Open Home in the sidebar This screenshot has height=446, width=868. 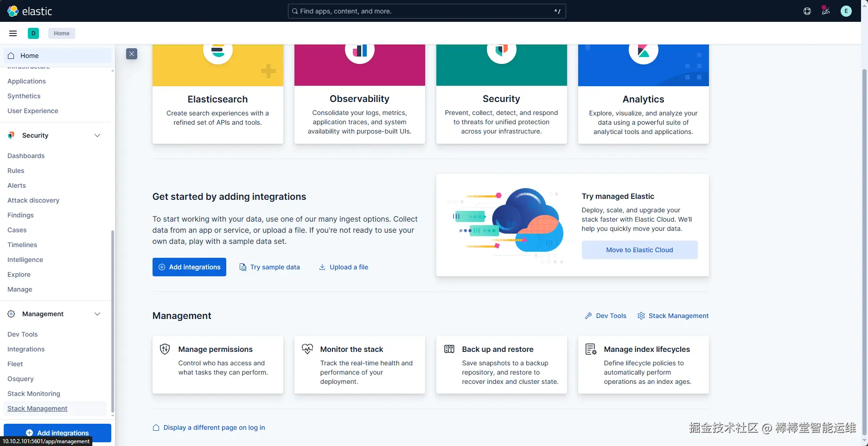[x=57, y=56]
